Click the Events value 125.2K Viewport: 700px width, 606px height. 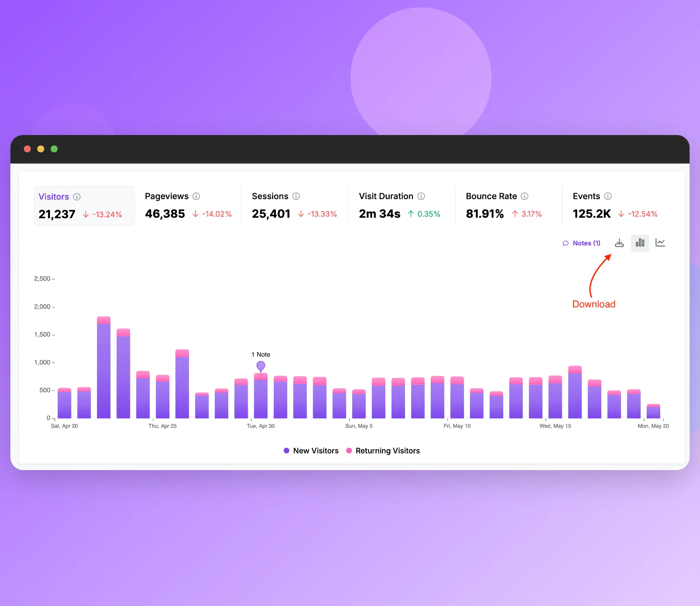click(592, 214)
